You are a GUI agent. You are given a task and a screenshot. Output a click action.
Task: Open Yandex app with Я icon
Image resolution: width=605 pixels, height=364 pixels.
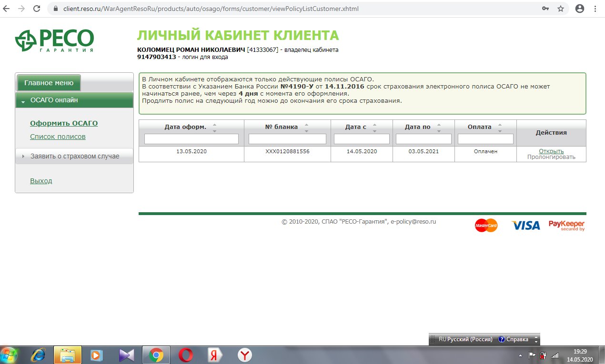[215, 355]
